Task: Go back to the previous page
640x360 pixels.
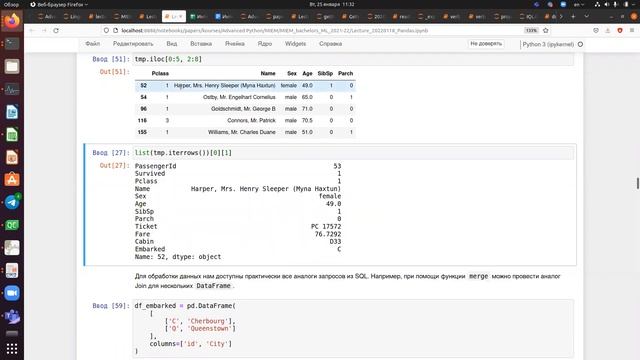Action: point(32,31)
